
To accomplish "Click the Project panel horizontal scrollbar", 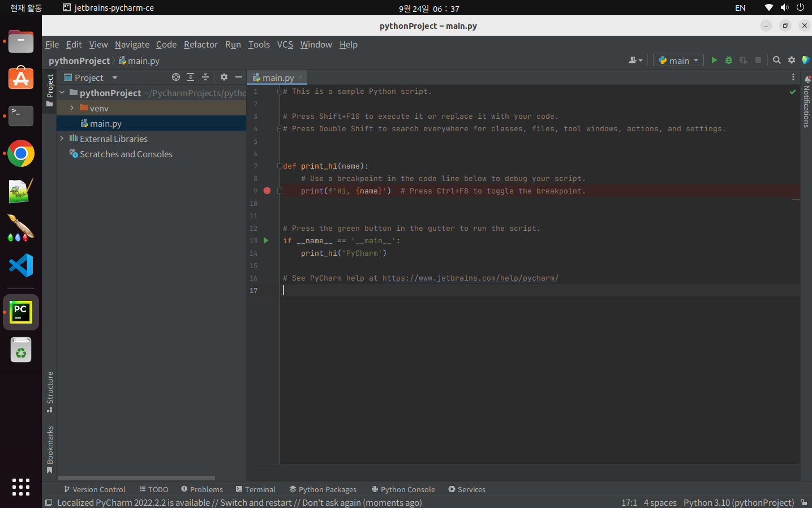I will tap(136, 478).
